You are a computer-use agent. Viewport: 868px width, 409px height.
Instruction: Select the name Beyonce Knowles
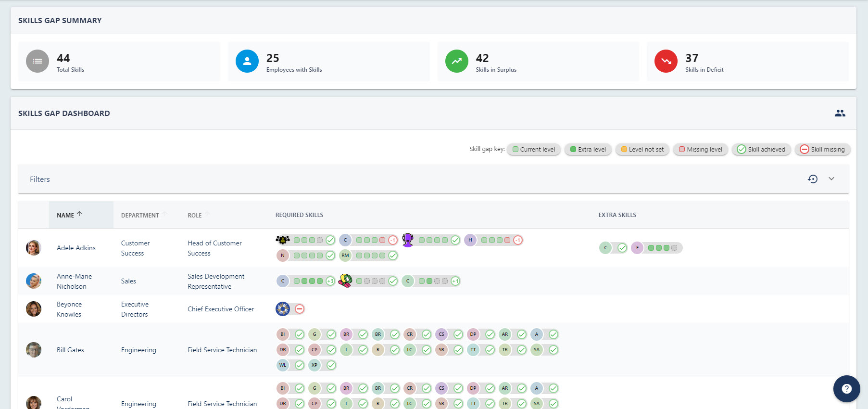tap(69, 309)
